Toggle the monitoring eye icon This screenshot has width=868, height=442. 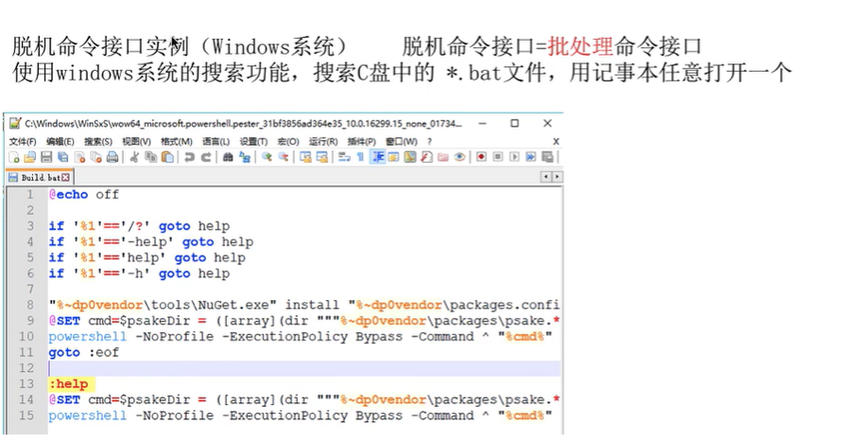[x=460, y=157]
